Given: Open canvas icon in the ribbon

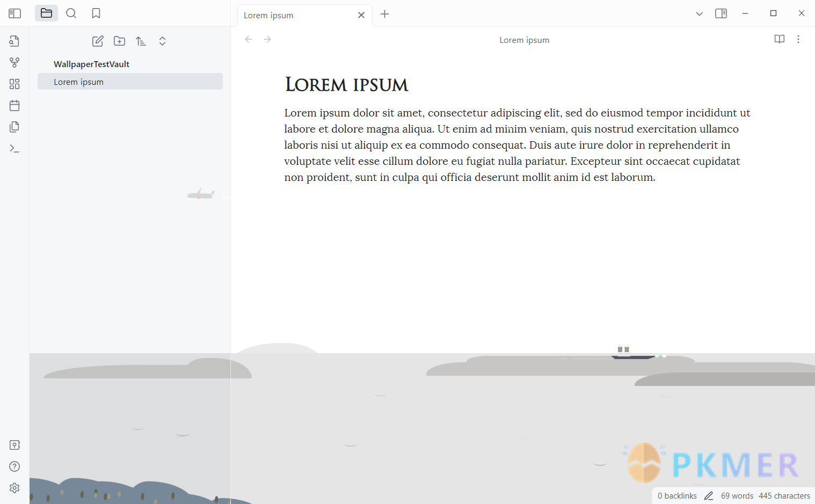Looking at the screenshot, I should [x=14, y=84].
